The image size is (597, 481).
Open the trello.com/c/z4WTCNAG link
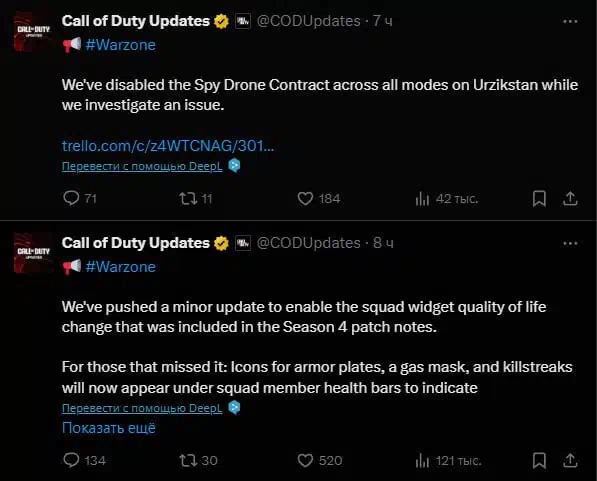pos(168,145)
